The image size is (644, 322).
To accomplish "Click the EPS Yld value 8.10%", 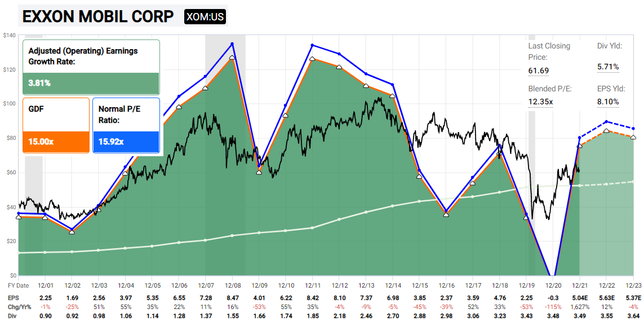I will (609, 102).
